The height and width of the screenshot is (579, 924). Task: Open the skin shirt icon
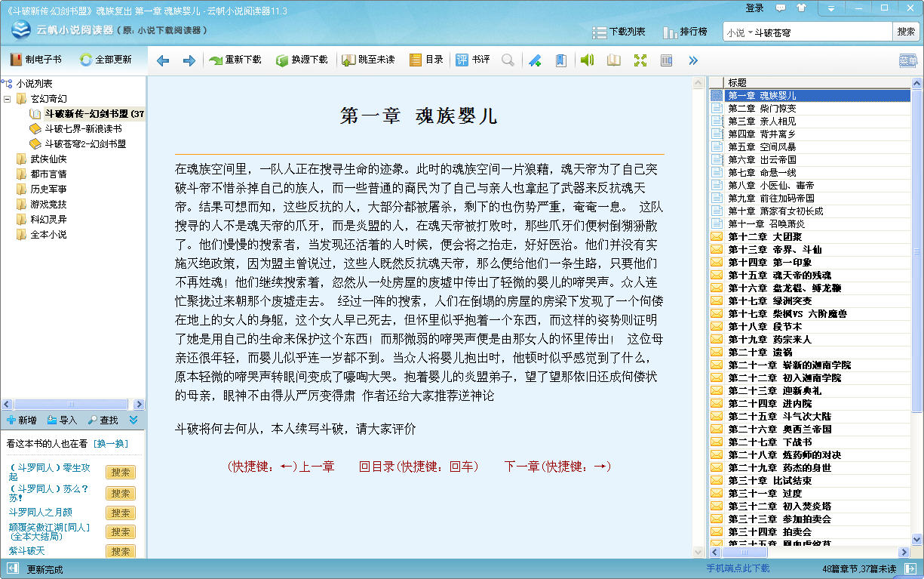click(x=801, y=8)
